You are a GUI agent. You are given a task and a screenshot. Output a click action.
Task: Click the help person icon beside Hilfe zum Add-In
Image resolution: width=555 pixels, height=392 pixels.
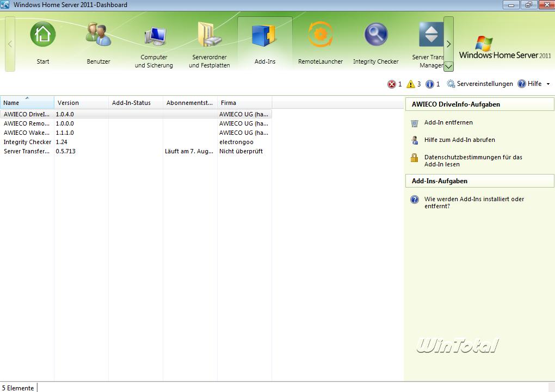point(415,140)
